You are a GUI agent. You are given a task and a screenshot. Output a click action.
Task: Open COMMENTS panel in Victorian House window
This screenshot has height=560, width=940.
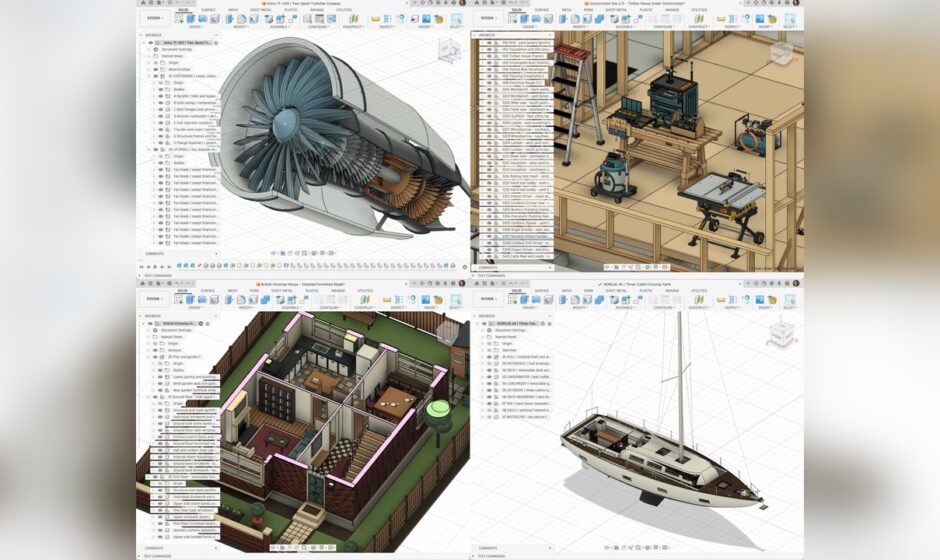click(154, 547)
